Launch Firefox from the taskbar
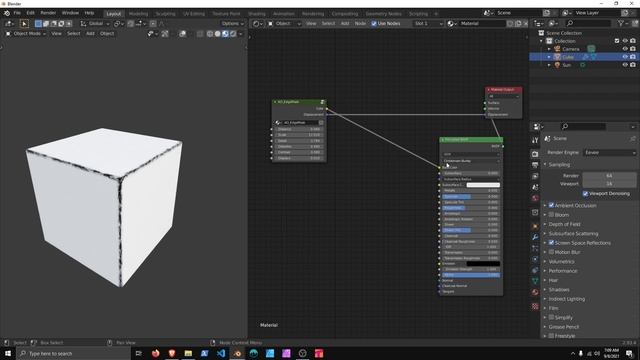 (156, 353)
